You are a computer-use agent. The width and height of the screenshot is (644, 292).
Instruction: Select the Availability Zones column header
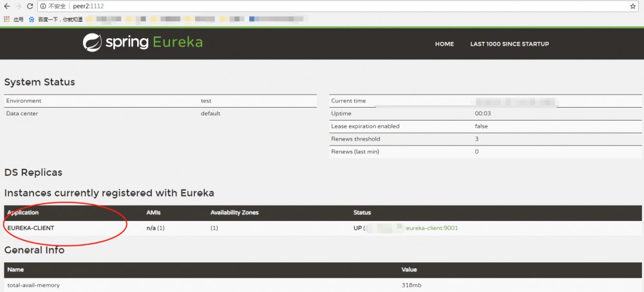point(234,213)
